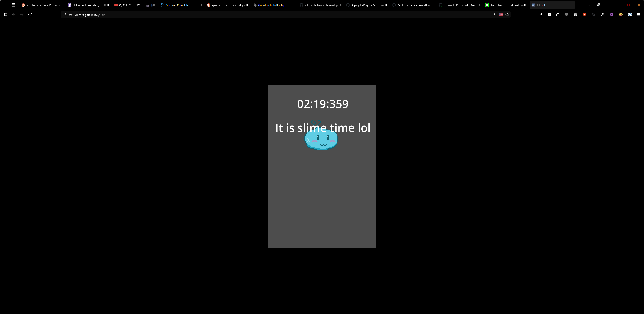Click the address bar URL field
Screen dimensions: 644x314
(275, 15)
